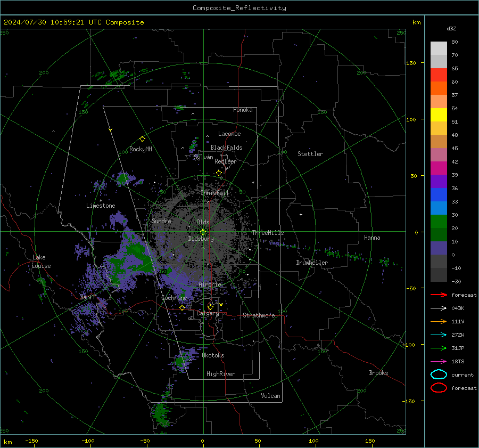Click the Ponoka label on map
This screenshot has width=479, height=448.
(x=243, y=110)
